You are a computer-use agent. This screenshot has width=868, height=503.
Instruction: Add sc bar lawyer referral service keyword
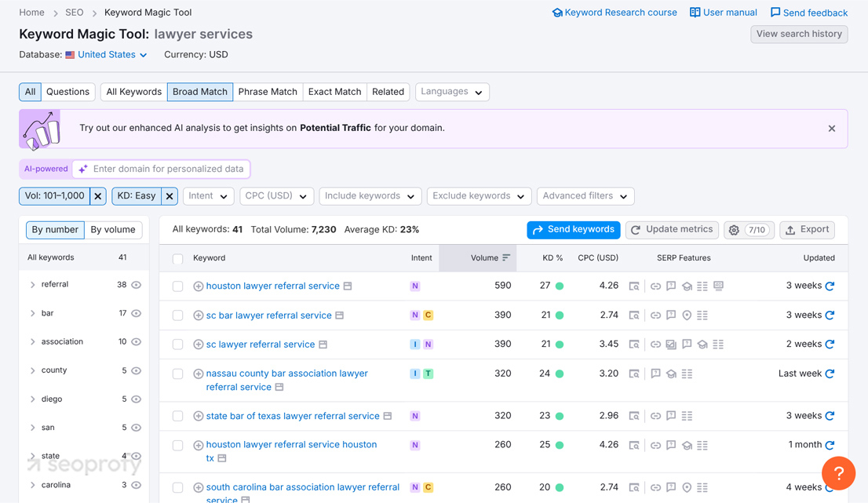click(x=199, y=315)
